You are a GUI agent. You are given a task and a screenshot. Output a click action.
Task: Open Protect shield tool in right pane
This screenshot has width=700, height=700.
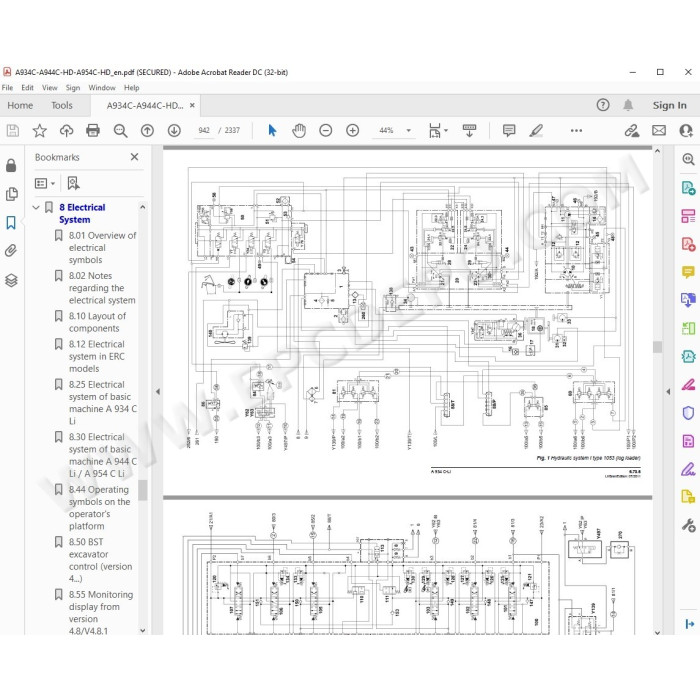(688, 413)
